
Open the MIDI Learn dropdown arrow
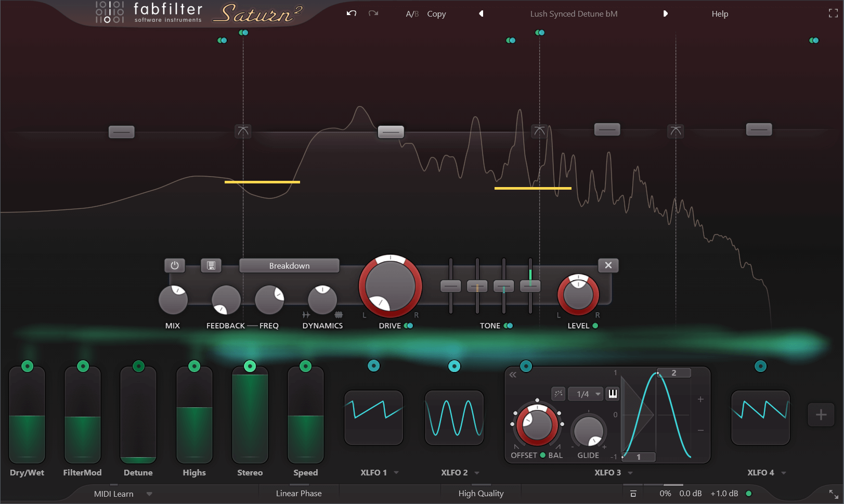coord(149,494)
